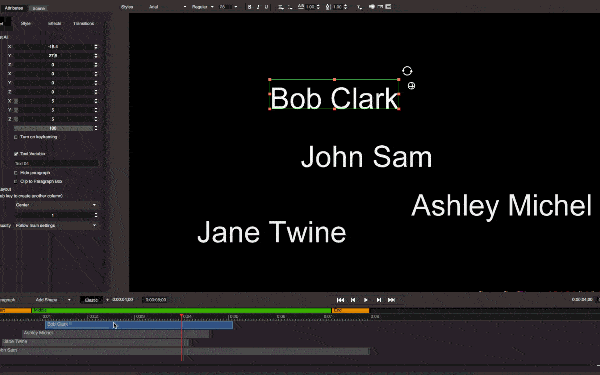This screenshot has width=600, height=375.
Task: Open the Regular font style dropdown
Action: (x=202, y=7)
